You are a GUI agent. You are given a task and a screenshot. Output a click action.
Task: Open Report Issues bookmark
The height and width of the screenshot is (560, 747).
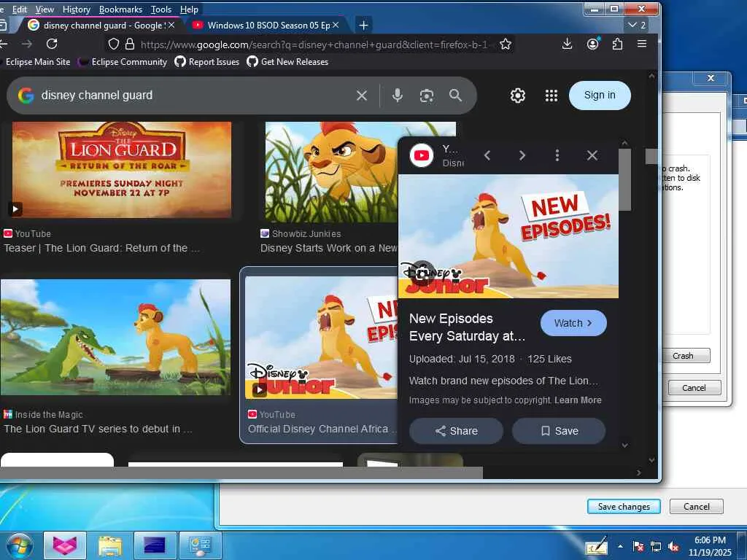click(x=207, y=62)
